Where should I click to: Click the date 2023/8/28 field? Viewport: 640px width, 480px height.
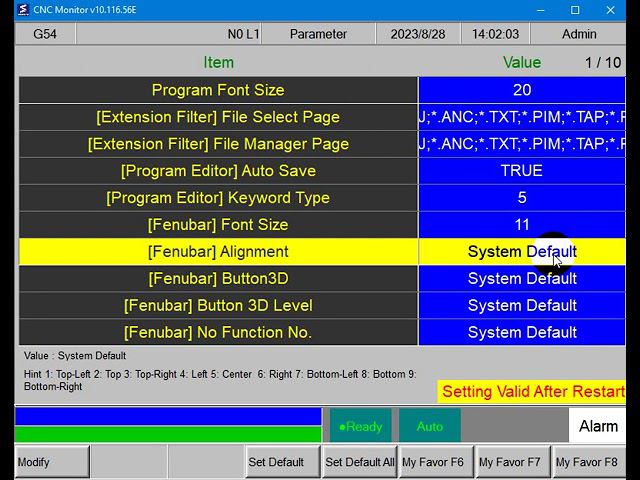pyautogui.click(x=418, y=34)
